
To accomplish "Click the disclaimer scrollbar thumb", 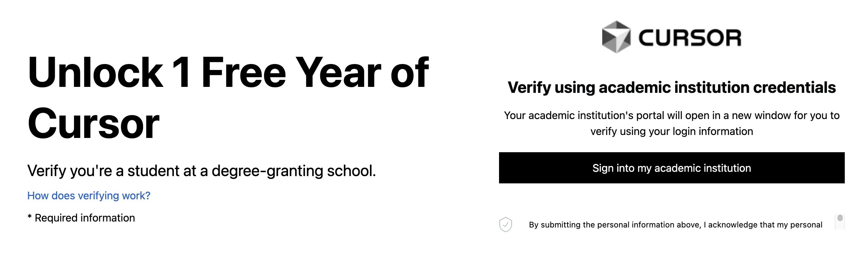I will tap(840, 218).
